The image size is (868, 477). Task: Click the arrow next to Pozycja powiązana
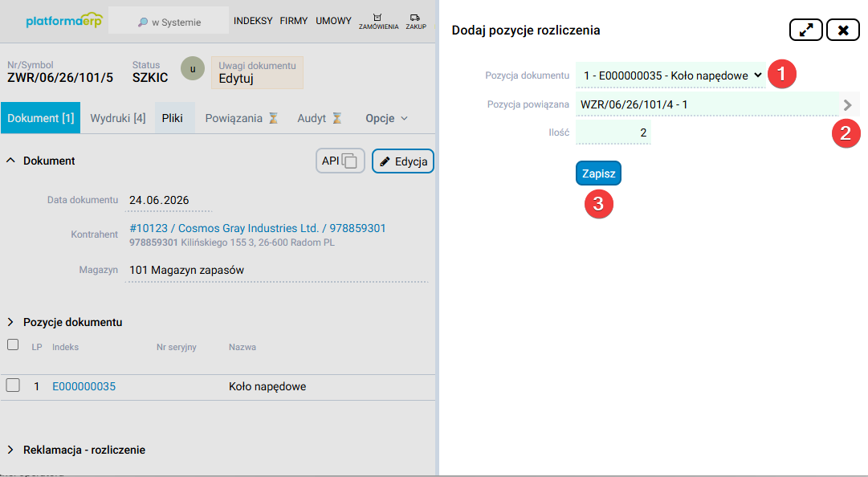847,104
